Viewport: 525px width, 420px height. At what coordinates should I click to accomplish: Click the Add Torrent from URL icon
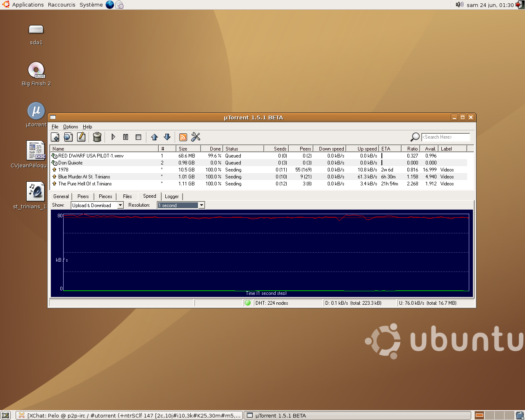tap(68, 137)
